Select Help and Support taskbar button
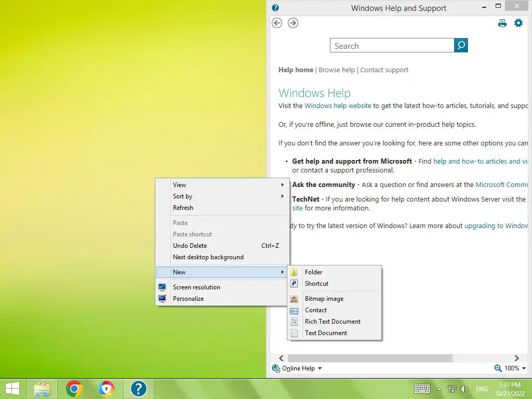 click(138, 389)
